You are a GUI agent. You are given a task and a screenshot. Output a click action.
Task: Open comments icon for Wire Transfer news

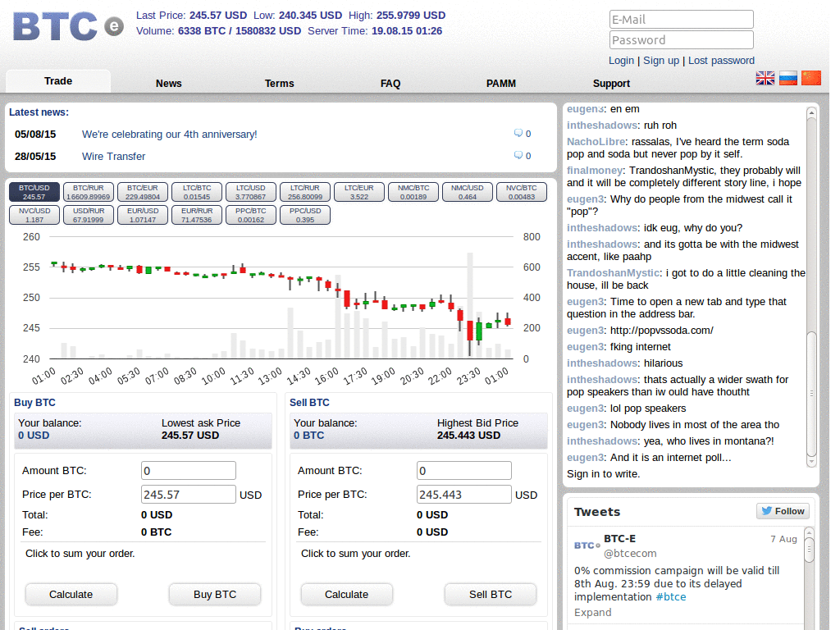click(x=518, y=155)
